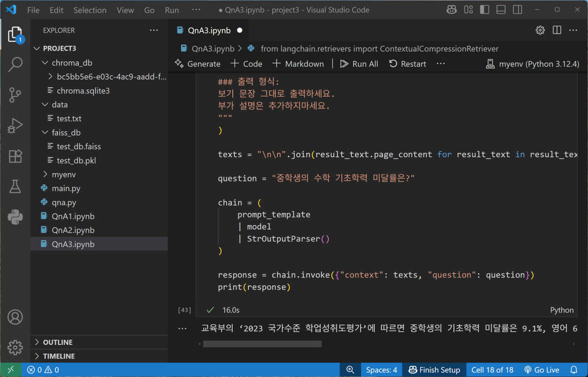Screen dimensions: 588x377
Task: Click the zoom magnifier in the status bar
Action: point(350,370)
